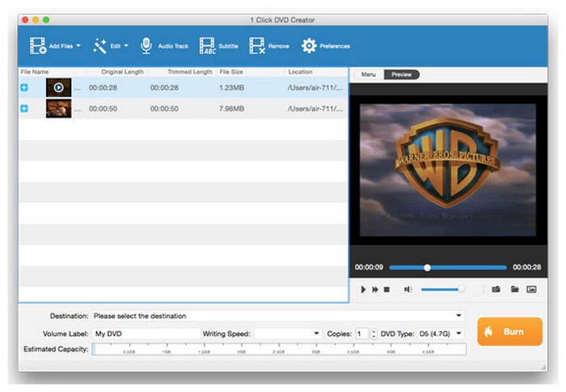Image resolution: width=566 pixels, height=392 pixels.
Task: Open Preferences via gear icon
Action: [309, 46]
